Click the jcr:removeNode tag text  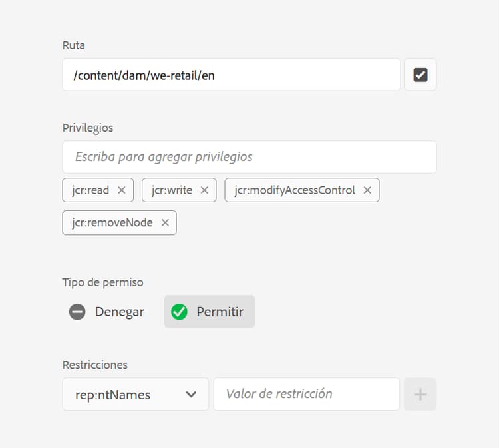tap(112, 223)
